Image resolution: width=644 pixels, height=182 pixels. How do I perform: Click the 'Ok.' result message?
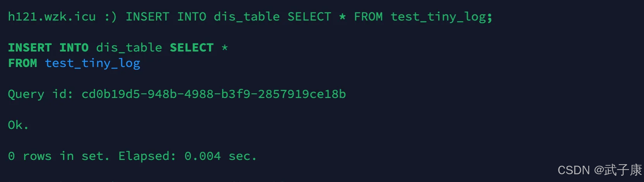18,125
